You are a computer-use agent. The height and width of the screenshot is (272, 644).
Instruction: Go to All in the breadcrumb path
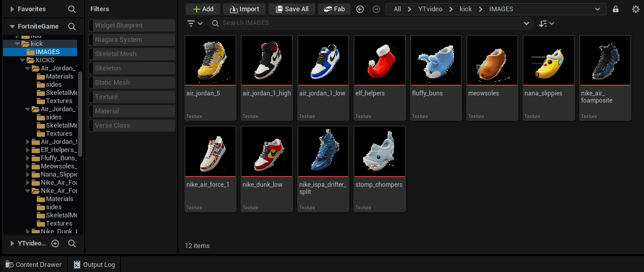397,9
